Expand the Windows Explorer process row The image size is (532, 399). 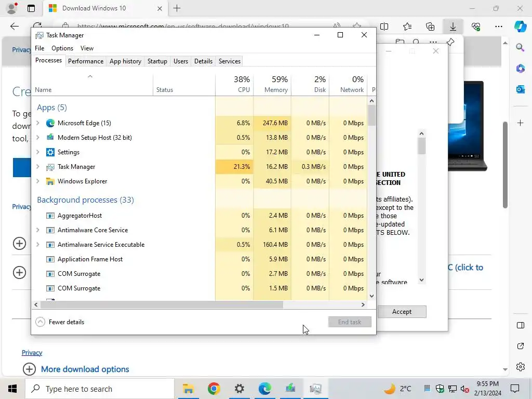[x=37, y=181]
